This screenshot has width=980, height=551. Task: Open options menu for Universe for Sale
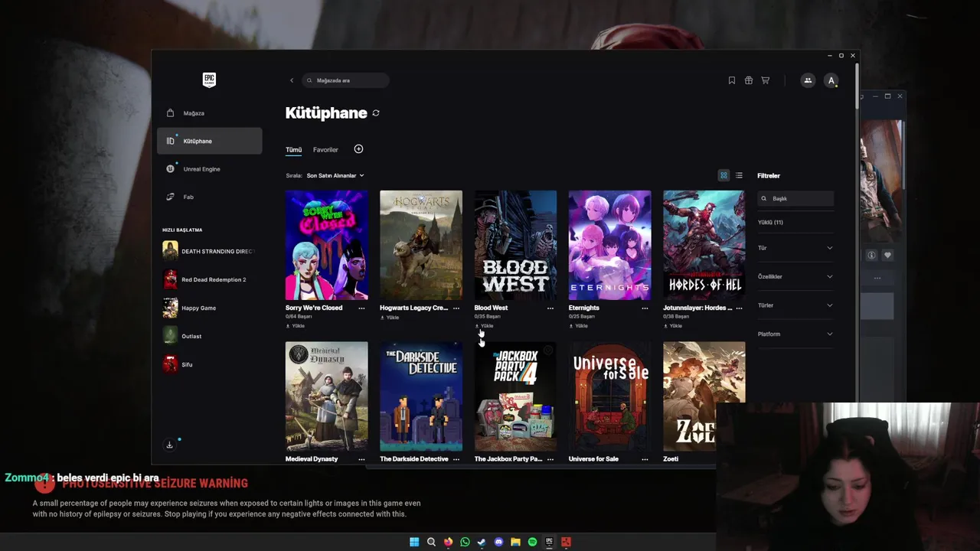(x=645, y=459)
